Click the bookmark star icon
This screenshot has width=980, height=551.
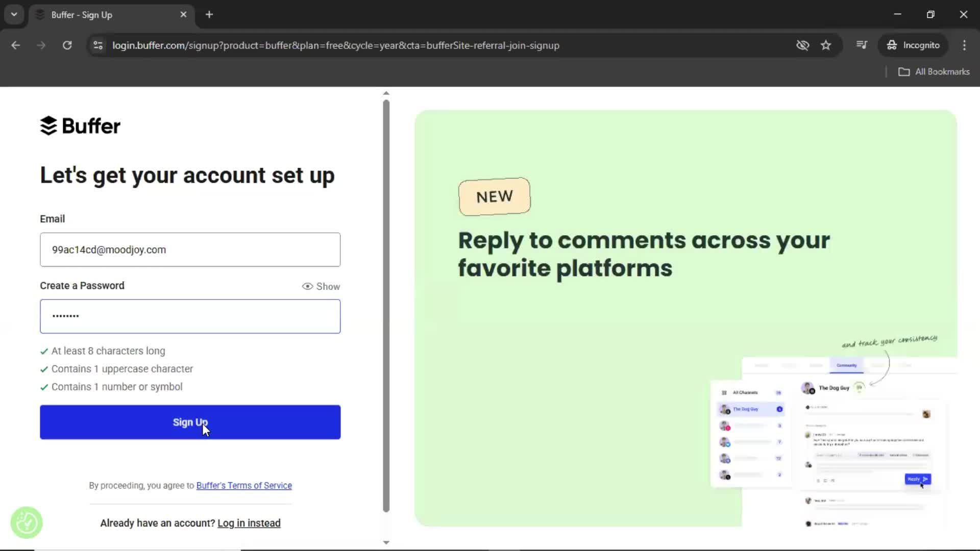(826, 45)
